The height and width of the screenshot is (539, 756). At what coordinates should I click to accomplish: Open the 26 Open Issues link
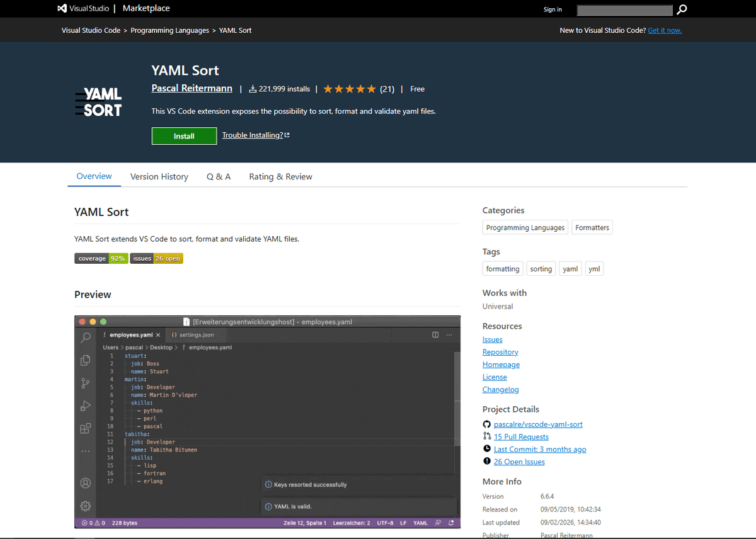click(519, 462)
